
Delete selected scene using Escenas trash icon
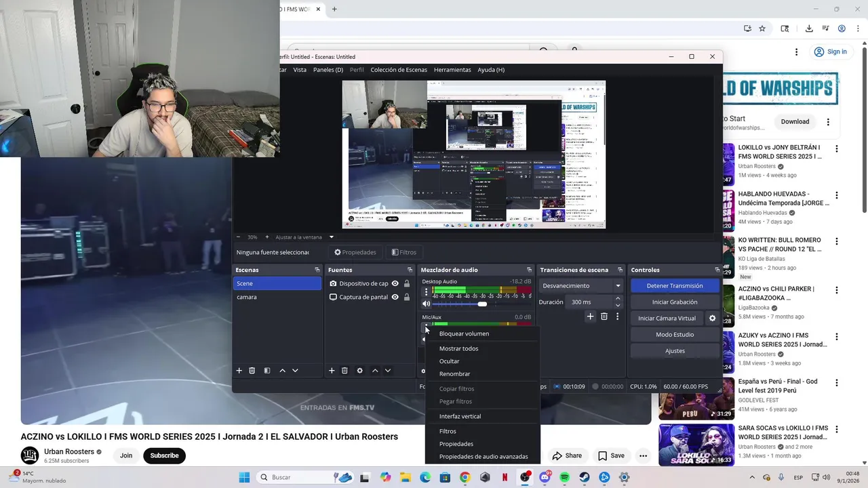tap(252, 371)
